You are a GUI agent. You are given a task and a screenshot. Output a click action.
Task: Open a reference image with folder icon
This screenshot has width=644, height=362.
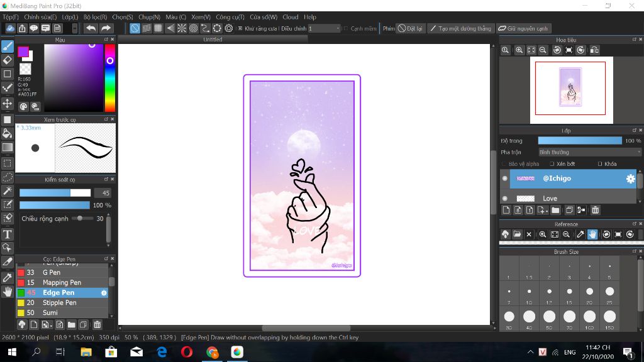pyautogui.click(x=517, y=234)
